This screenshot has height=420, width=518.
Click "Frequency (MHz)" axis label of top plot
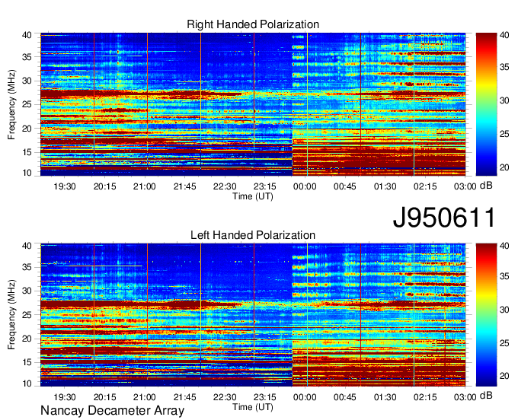pos(11,104)
